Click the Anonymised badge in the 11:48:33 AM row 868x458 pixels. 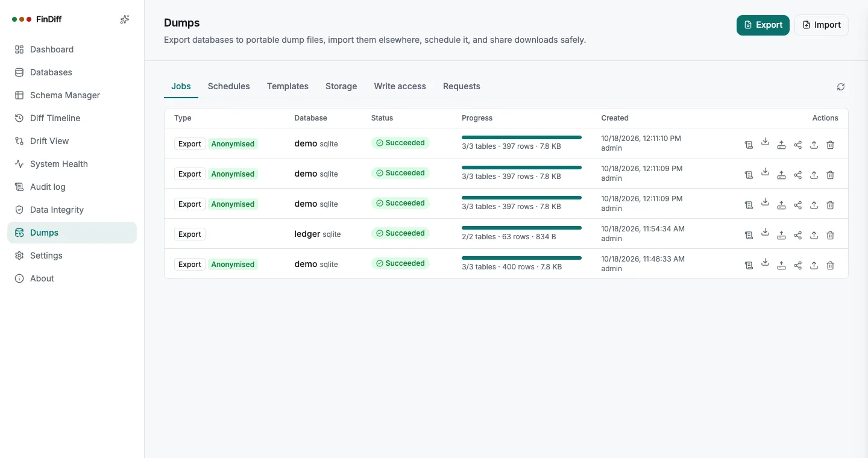click(233, 265)
